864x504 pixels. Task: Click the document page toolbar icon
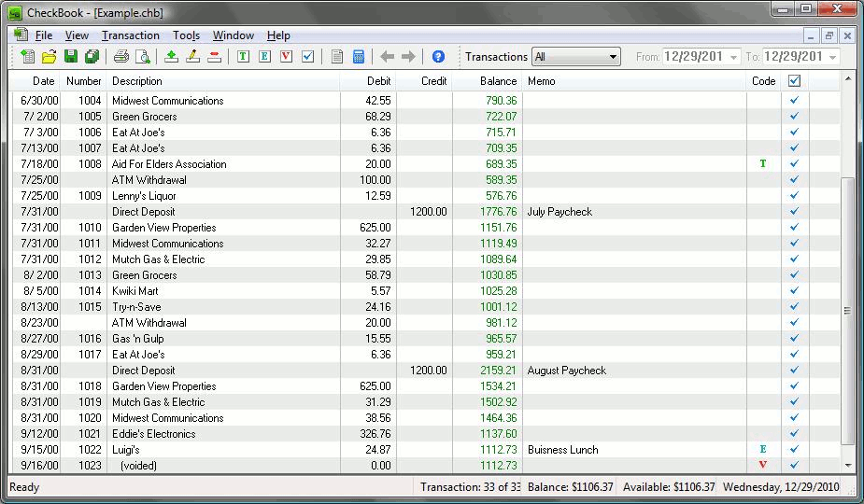pyautogui.click(x=337, y=56)
